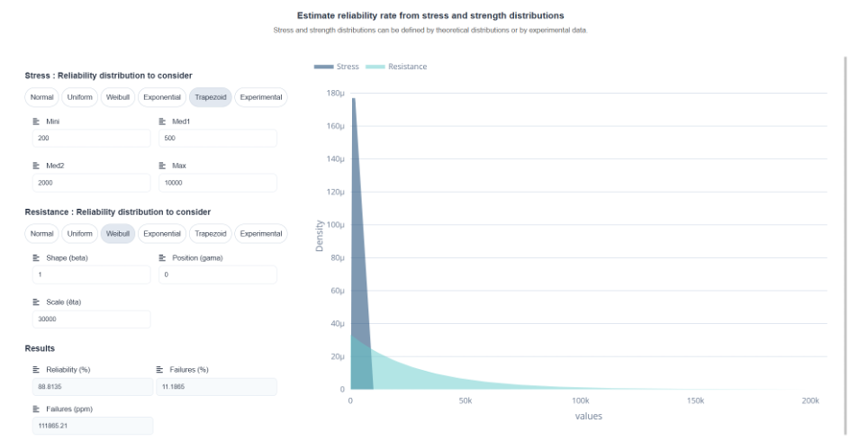Click the icon beside the Max label
This screenshot has height=441, width=868.
[x=162, y=166]
